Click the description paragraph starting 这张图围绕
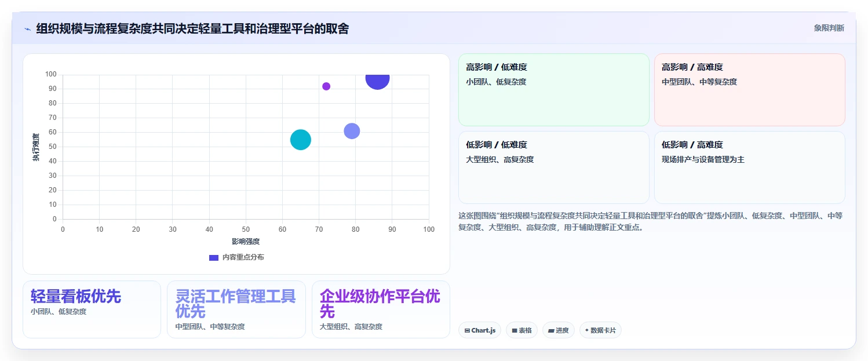This screenshot has height=361, width=868. pos(650,221)
